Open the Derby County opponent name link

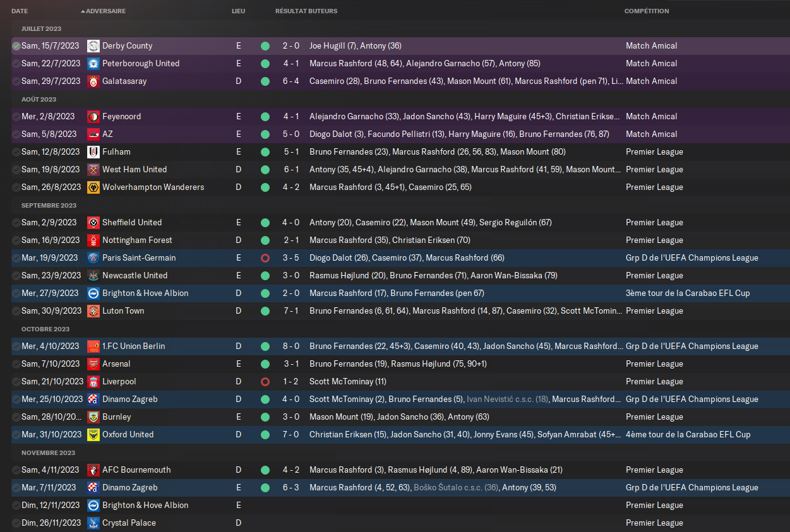128,46
